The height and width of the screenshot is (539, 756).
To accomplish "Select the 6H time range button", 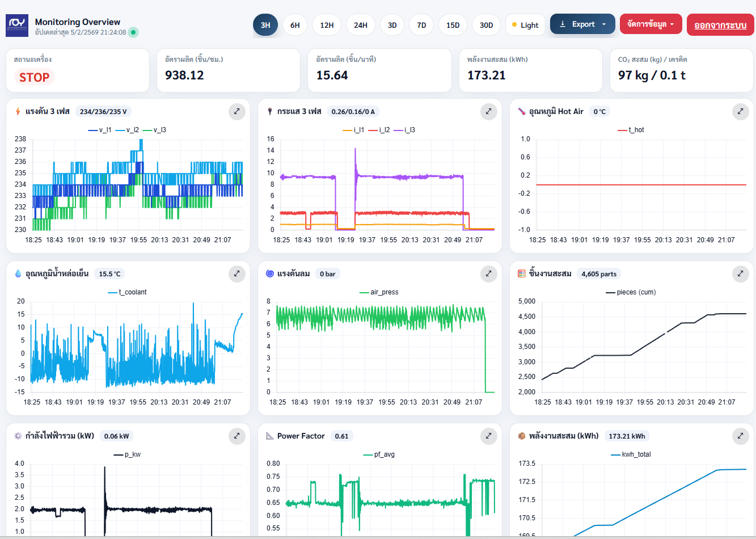I will (x=294, y=24).
